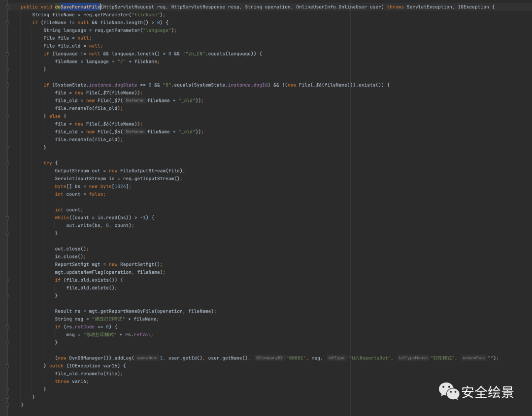Click ServletException in the throws clause

pyautogui.click(x=429, y=7)
